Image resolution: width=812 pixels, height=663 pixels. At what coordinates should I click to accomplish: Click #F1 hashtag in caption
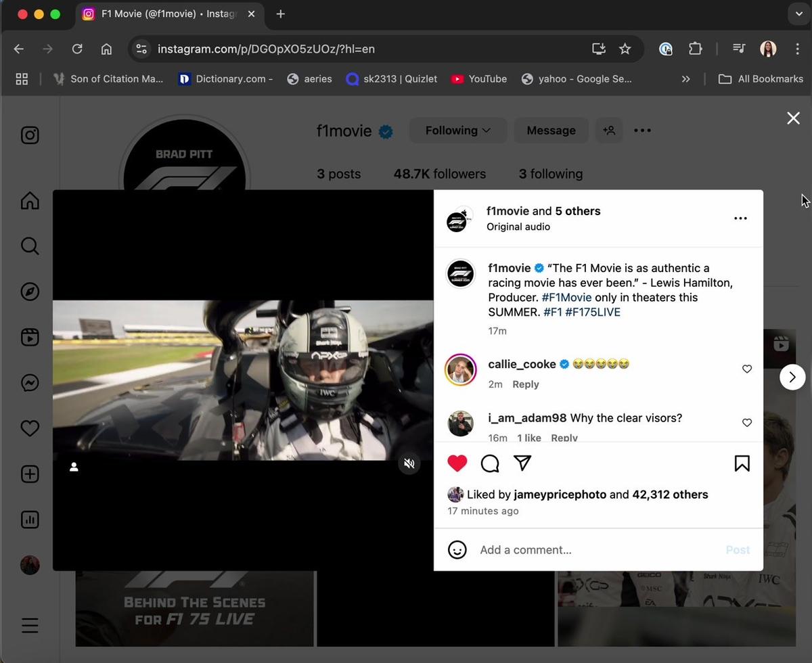[552, 312]
